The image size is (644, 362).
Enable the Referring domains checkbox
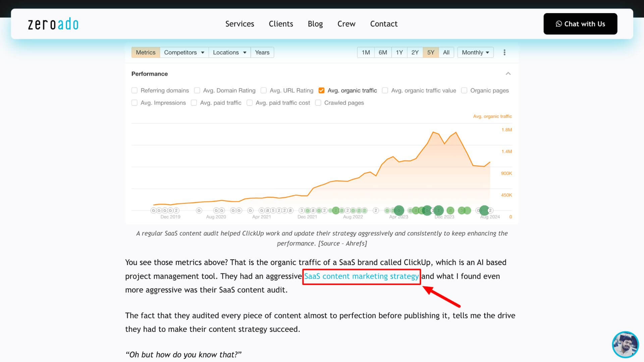click(135, 90)
